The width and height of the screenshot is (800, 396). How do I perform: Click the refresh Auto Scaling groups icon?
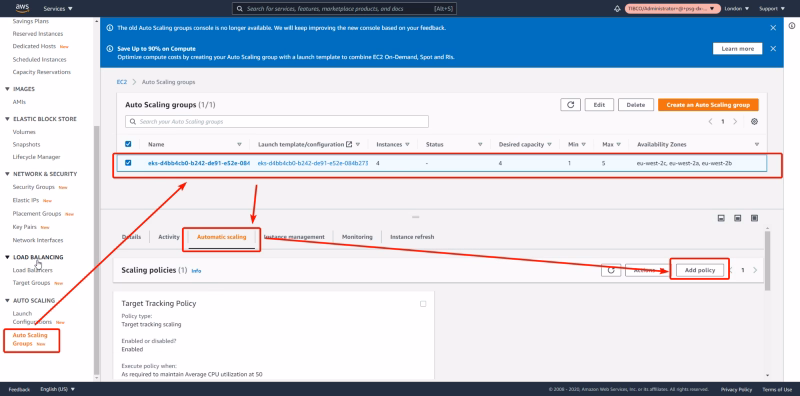coord(570,105)
